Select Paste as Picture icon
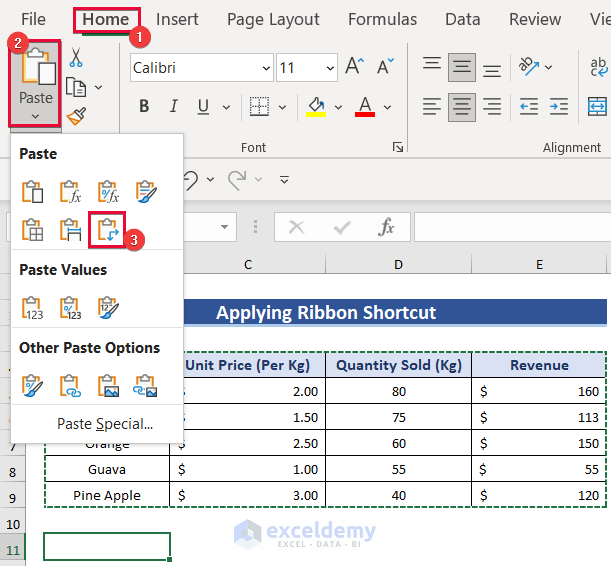The height and width of the screenshot is (566, 611). pyautogui.click(x=108, y=386)
